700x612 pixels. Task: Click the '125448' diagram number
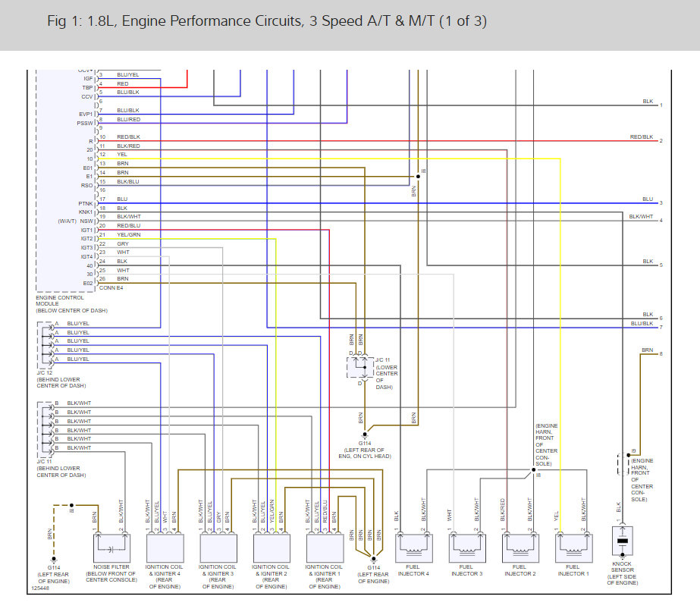point(40,588)
